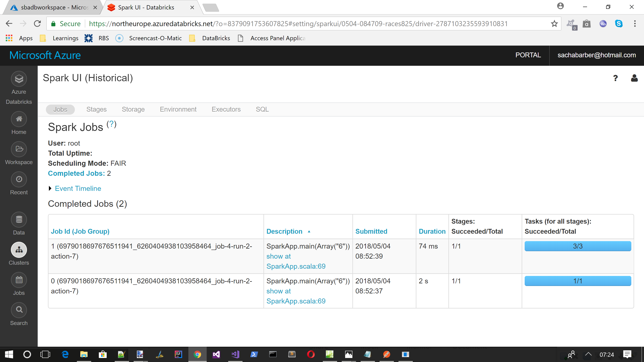Open the Apps grid in bookmarks bar
The width and height of the screenshot is (644, 362).
[9, 38]
